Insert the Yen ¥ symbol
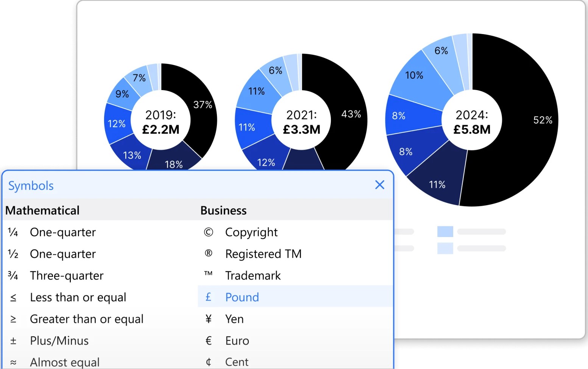Viewport: 588px width, 369px height. pos(234,319)
